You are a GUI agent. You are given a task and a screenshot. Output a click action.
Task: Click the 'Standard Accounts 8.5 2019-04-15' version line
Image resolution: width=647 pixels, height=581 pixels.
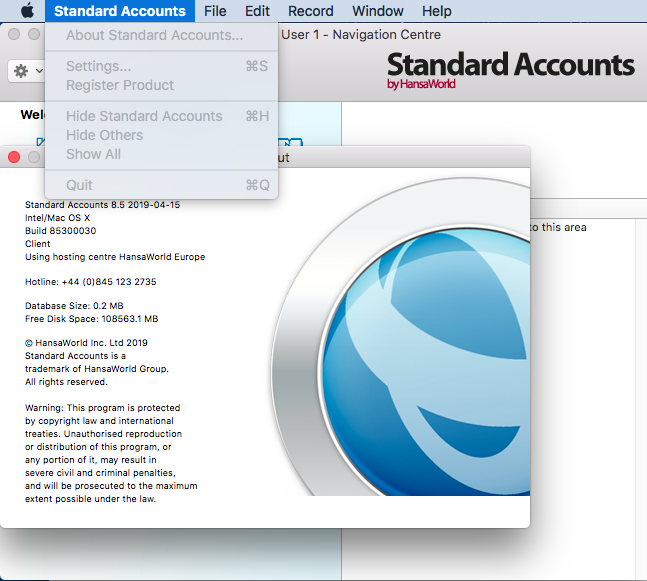coord(102,205)
